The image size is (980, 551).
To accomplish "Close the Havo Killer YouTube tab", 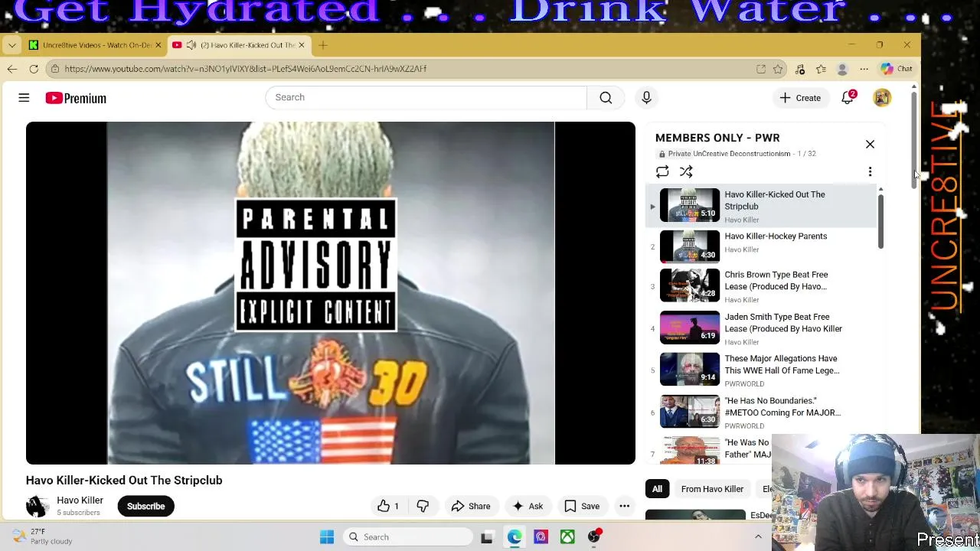I will [301, 45].
